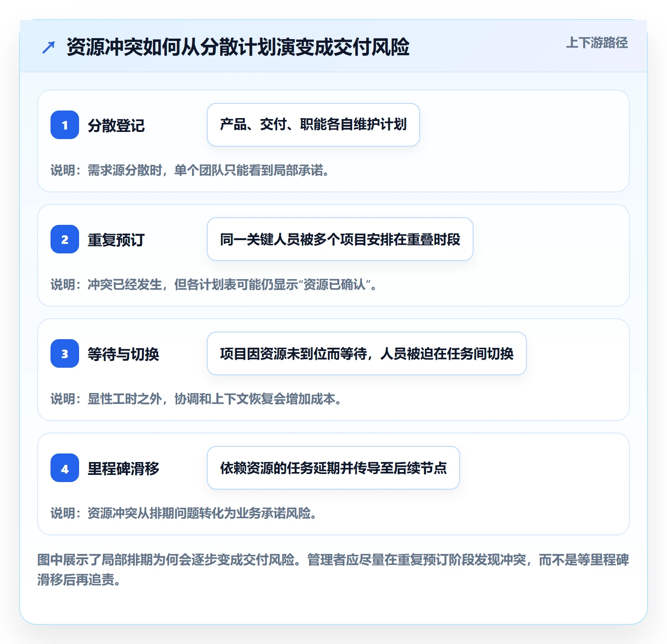Click the title '资源冲突如何从分散计划演变成交付风险'
Screen dimensions: 667x644
pos(238,47)
